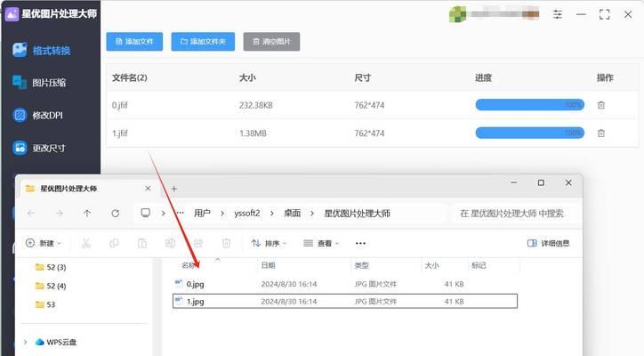Click the This PC monitor icon in address bar
644x356 pixels.
click(145, 213)
